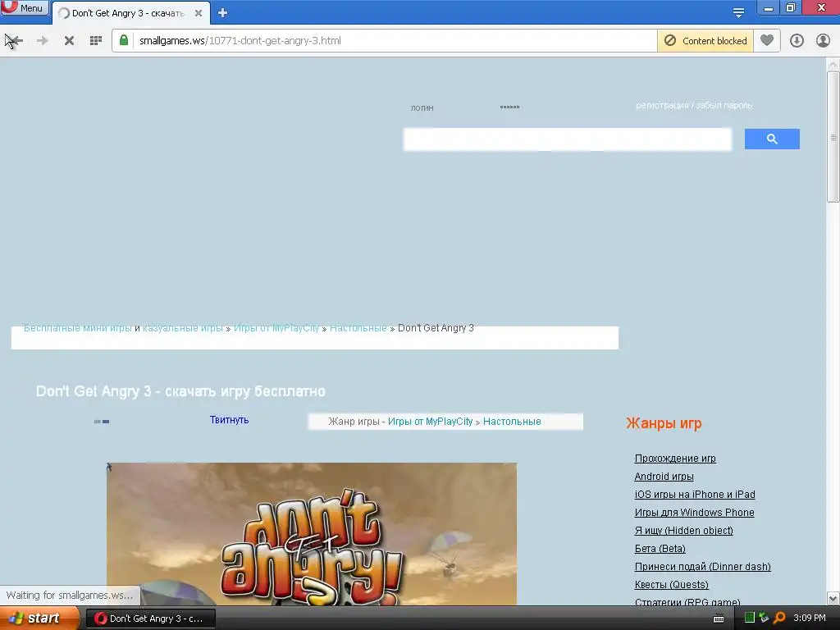Click the network tray icon
The height and width of the screenshot is (630, 840).
click(x=765, y=619)
